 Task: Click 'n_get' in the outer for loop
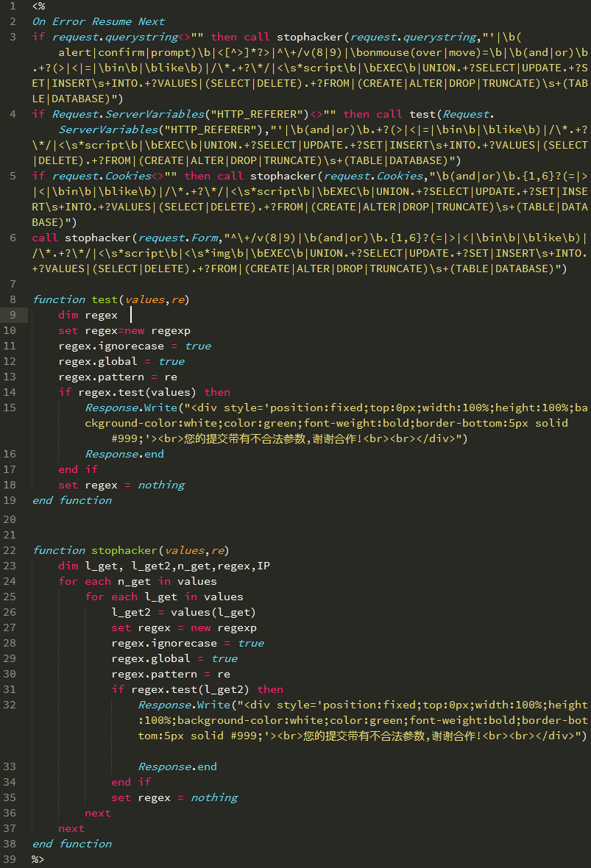click(x=133, y=581)
